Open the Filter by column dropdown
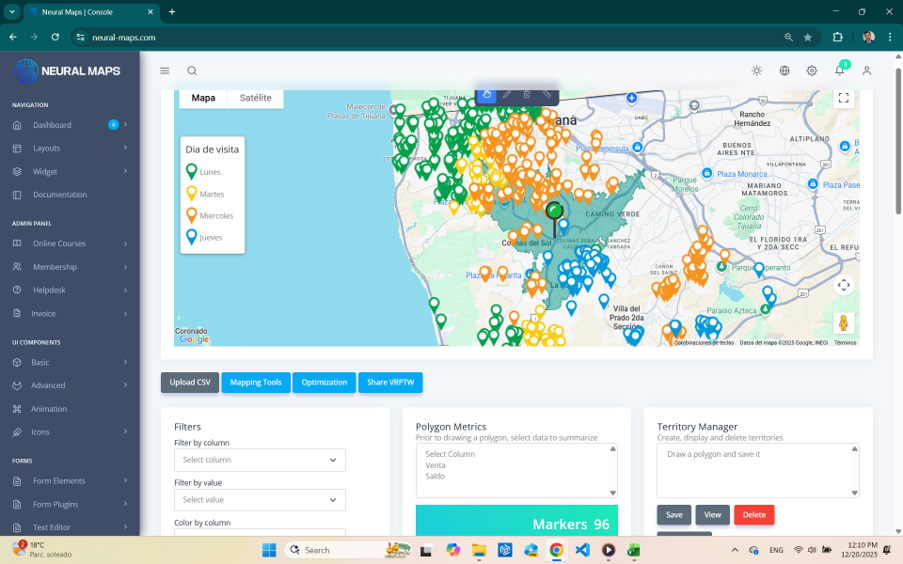 pyautogui.click(x=260, y=460)
